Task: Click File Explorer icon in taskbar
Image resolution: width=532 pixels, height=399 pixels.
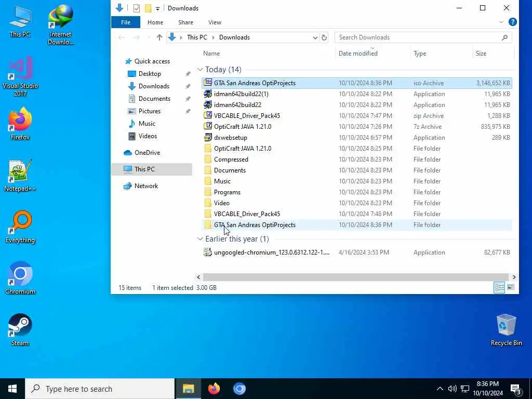Action: pos(188,389)
